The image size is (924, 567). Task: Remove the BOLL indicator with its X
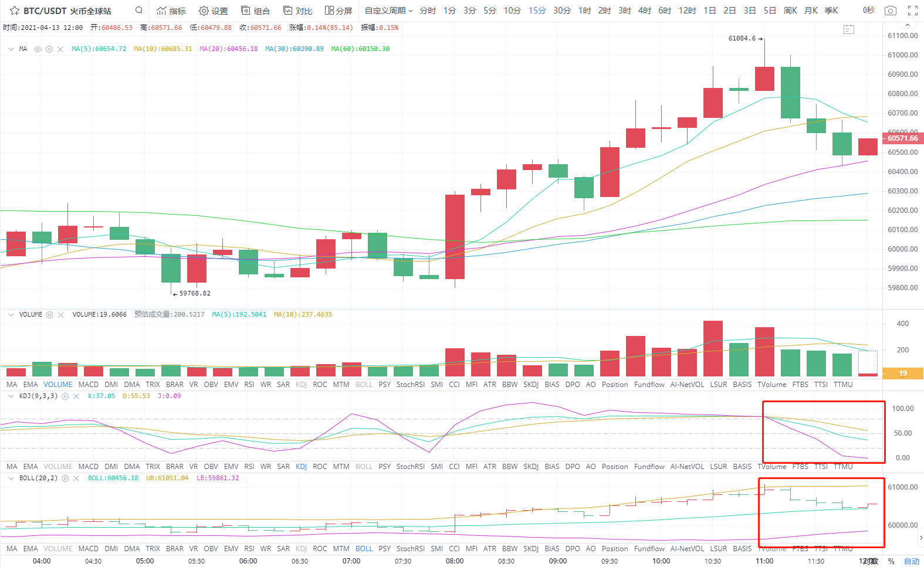[x=76, y=478]
